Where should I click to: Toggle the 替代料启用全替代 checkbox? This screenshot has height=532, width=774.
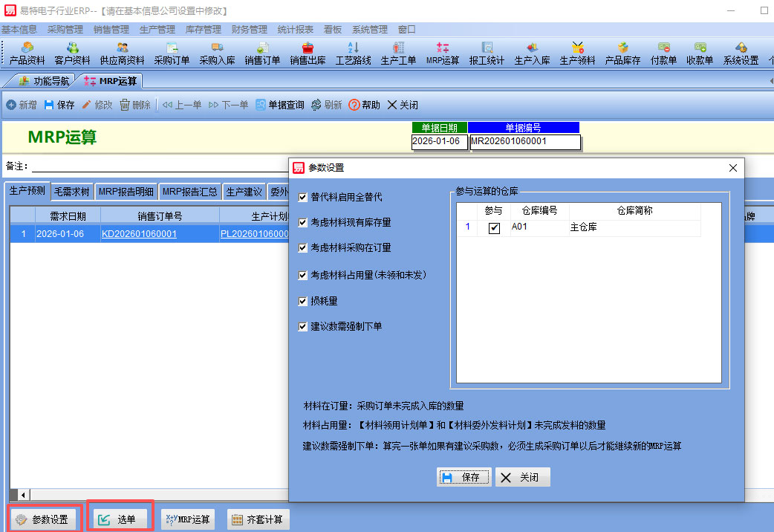(x=303, y=198)
